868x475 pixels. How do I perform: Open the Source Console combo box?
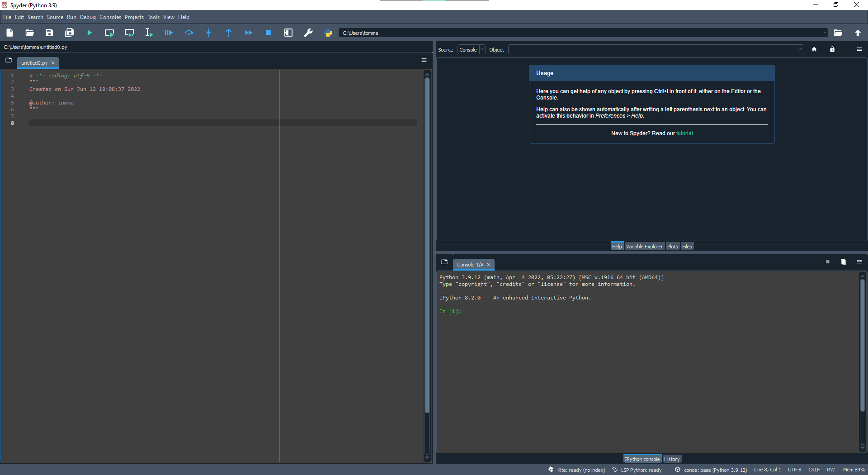tap(471, 50)
